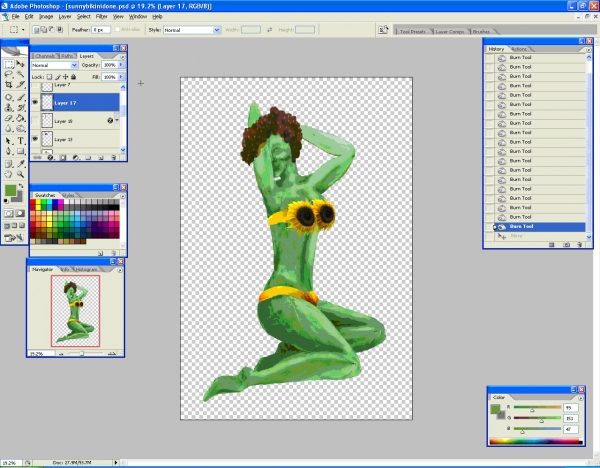This screenshot has height=468, width=600.
Task: Switch to the Histogram tab
Action: pyautogui.click(x=86, y=269)
